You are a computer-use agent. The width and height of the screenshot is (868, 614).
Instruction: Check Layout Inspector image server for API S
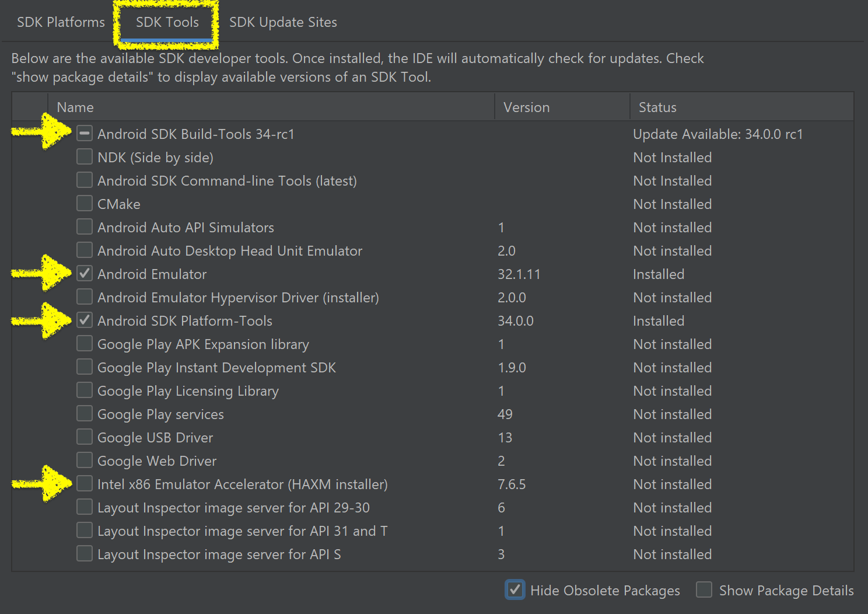tap(85, 554)
